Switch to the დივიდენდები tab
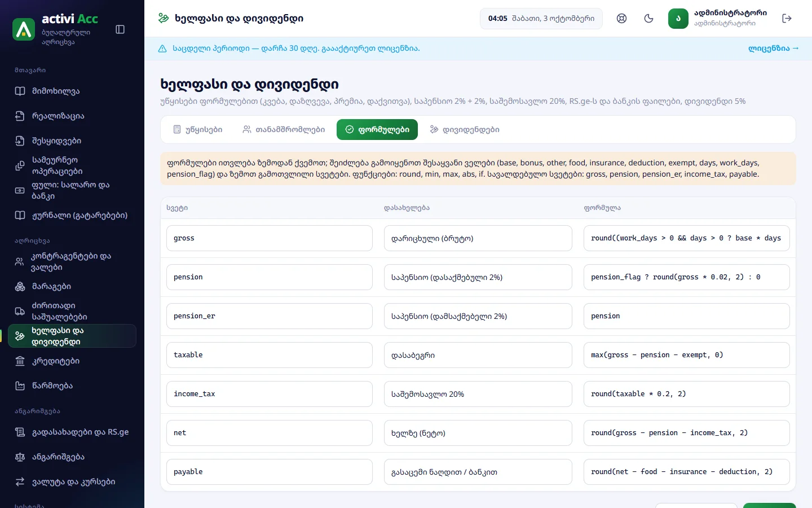The width and height of the screenshot is (812, 508). coord(465,129)
